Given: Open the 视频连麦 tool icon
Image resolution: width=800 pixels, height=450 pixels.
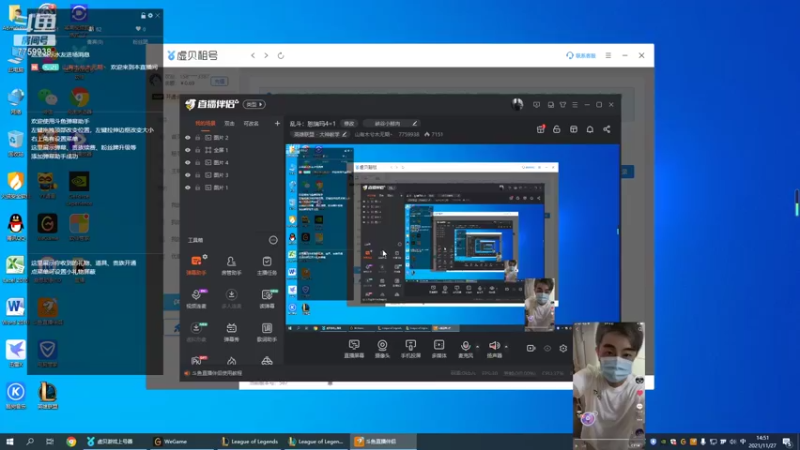Looking at the screenshot, I should [x=196, y=298].
